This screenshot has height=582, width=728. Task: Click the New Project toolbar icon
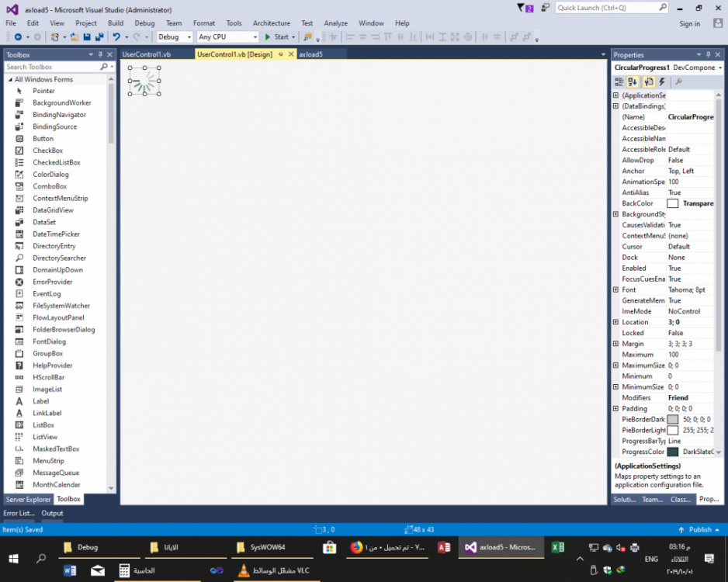tap(55, 37)
